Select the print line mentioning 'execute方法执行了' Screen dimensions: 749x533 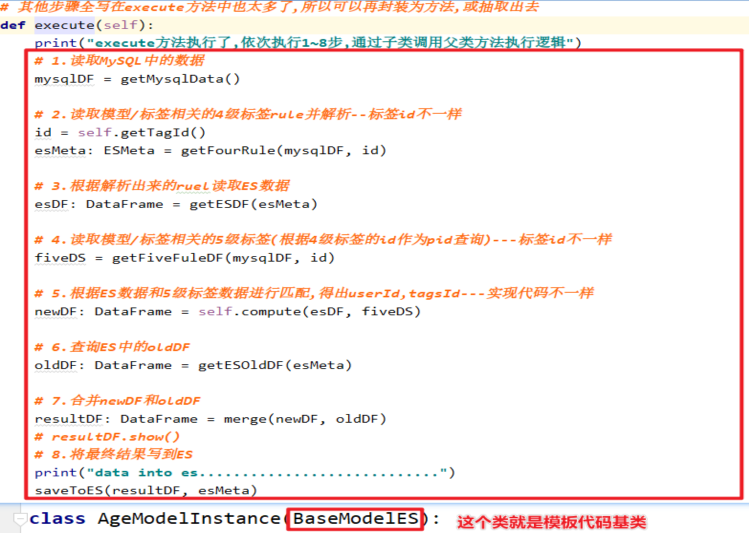point(308,43)
